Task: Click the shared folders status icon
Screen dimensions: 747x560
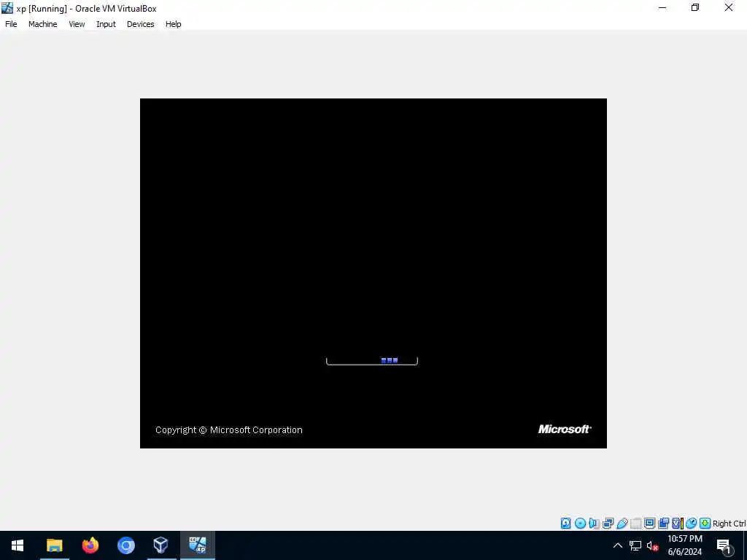Action: 635,524
